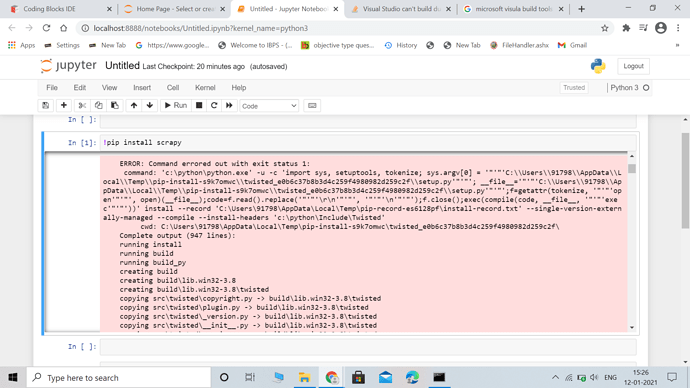This screenshot has width=690, height=388.
Task: Click the Logout button
Action: pyautogui.click(x=633, y=66)
